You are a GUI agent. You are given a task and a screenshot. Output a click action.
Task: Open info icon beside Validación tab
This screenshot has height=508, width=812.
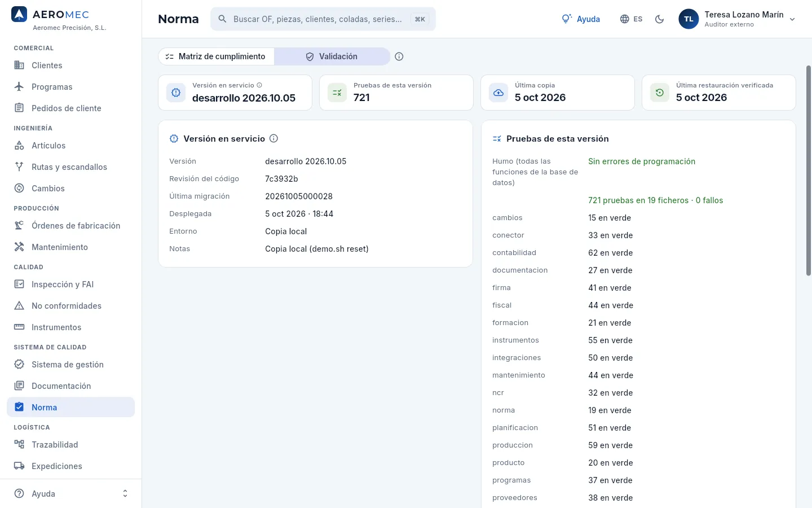(399, 56)
